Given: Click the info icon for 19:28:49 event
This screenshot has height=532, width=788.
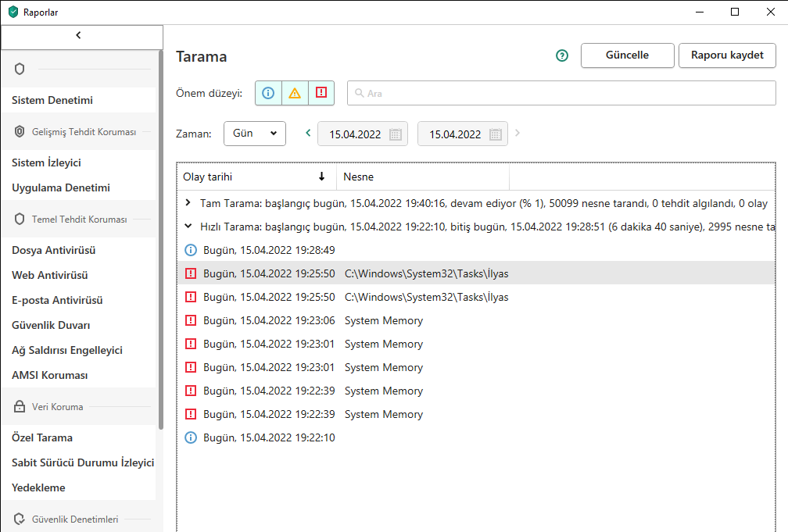Looking at the screenshot, I should (191, 250).
